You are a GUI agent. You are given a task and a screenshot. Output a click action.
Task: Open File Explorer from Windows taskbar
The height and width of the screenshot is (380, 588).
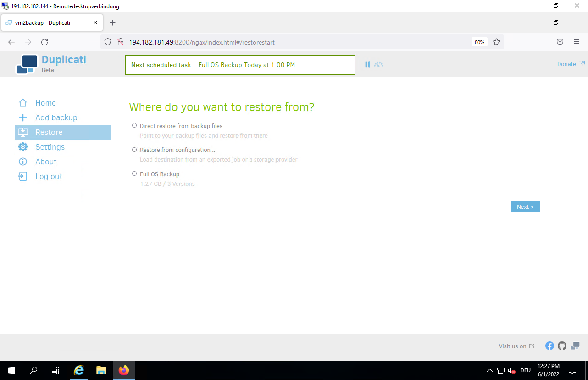(x=101, y=370)
